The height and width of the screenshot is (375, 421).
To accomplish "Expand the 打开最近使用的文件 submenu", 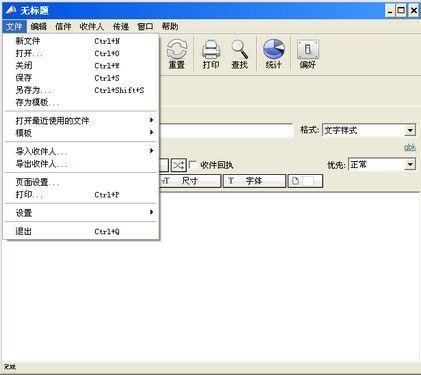I will [81, 120].
